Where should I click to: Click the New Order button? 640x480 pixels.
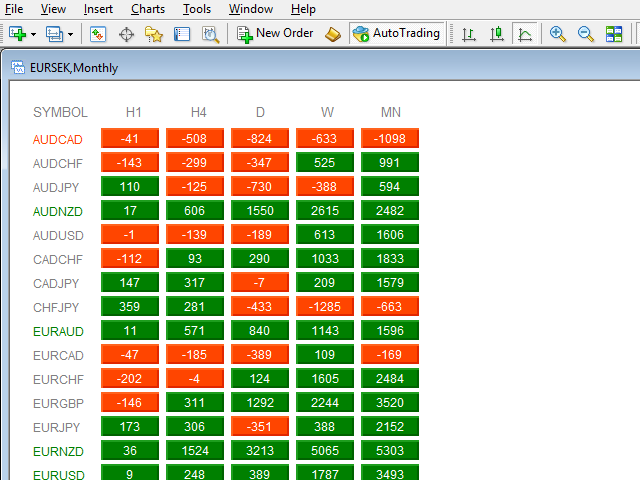click(x=275, y=33)
